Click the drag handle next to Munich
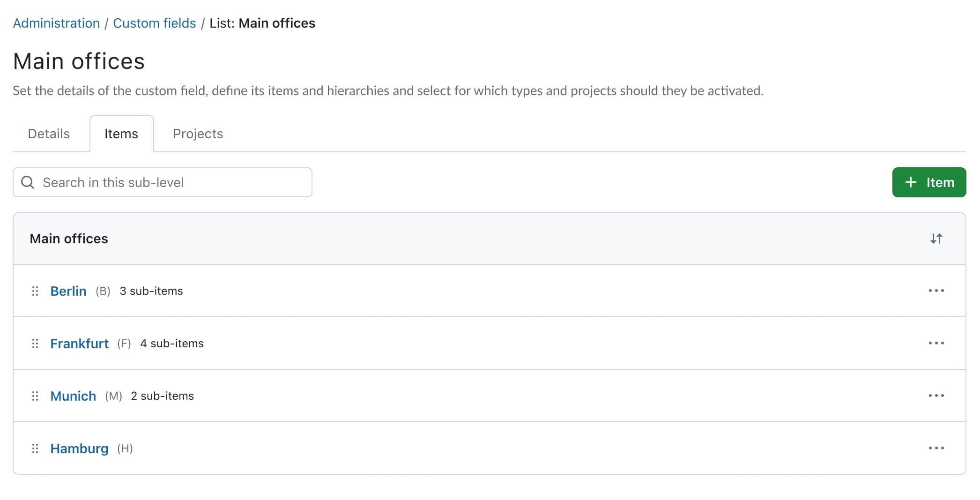980x500 pixels. pyautogui.click(x=36, y=396)
